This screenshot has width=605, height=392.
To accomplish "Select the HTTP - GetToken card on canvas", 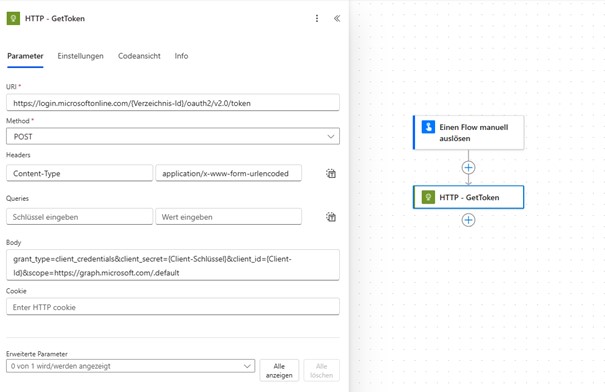I will click(468, 197).
